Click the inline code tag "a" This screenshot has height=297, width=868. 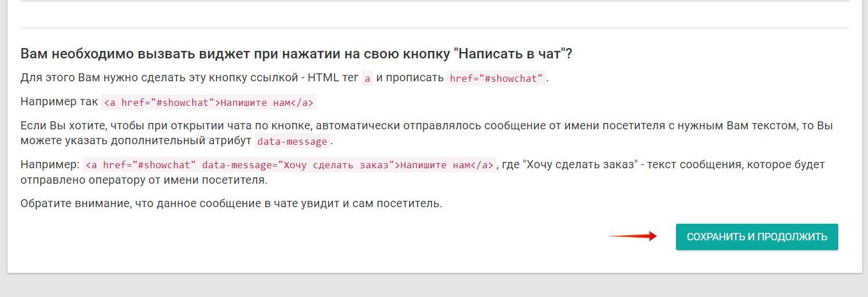click(x=367, y=78)
